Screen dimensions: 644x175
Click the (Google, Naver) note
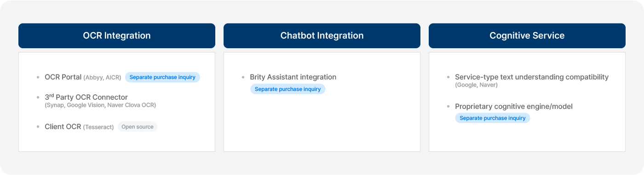click(476, 85)
